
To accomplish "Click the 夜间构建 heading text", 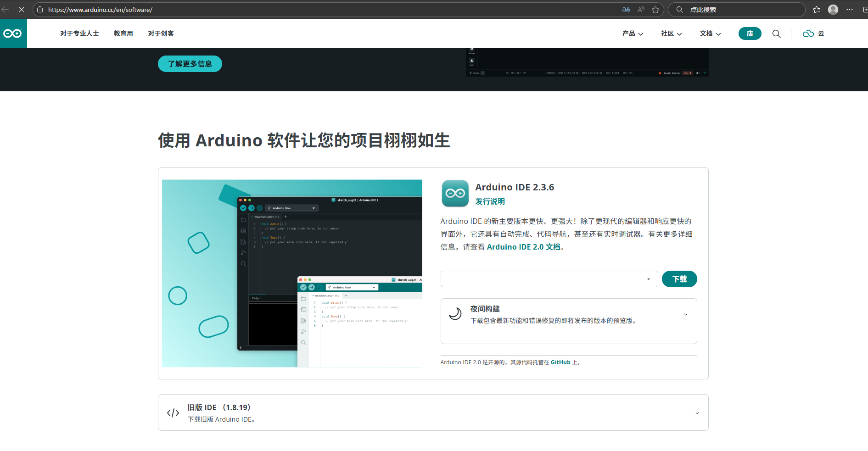I will click(485, 309).
